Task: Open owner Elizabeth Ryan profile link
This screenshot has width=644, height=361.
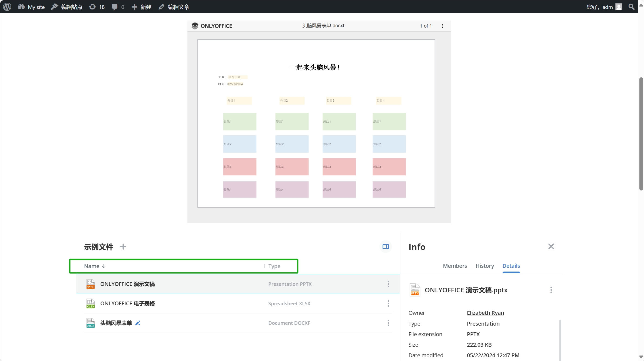Action: coord(485,313)
